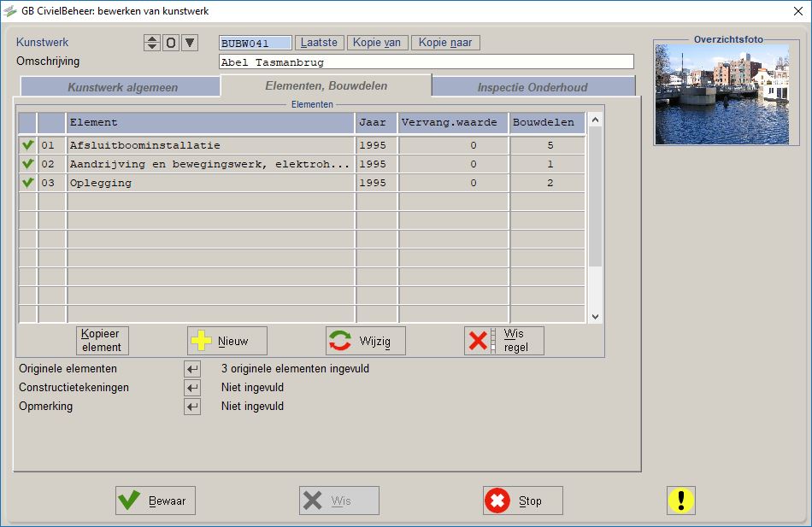Open the Inspectie Onderhoud tab
812x527 pixels.
pyautogui.click(x=533, y=87)
